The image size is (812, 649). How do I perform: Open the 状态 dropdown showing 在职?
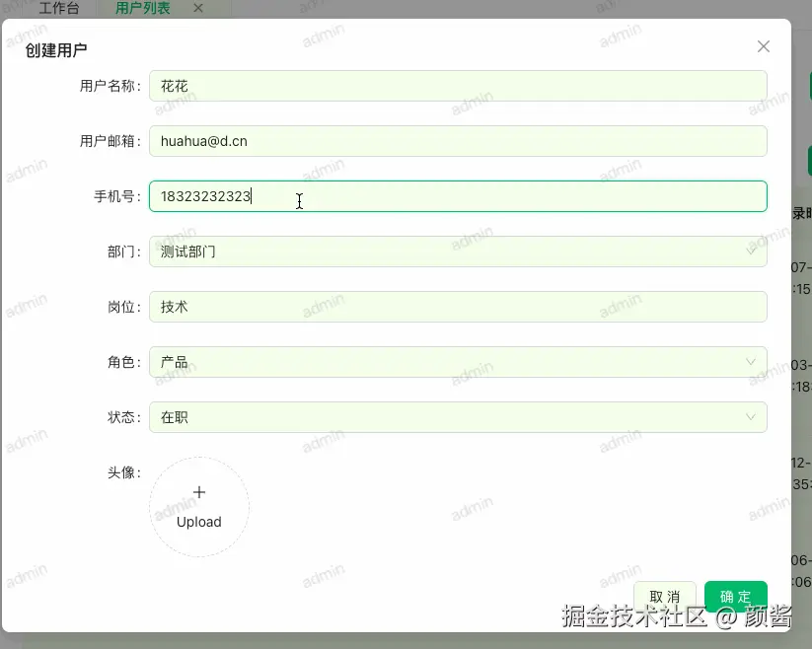[459, 417]
